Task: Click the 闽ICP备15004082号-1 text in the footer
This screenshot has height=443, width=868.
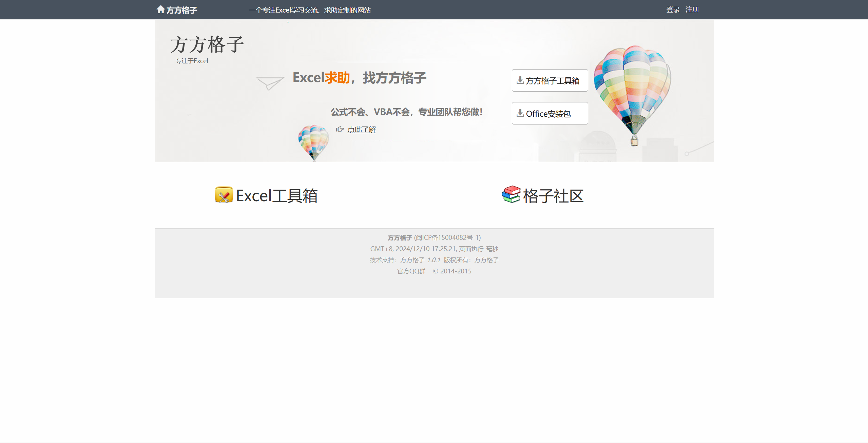Action: (447, 238)
